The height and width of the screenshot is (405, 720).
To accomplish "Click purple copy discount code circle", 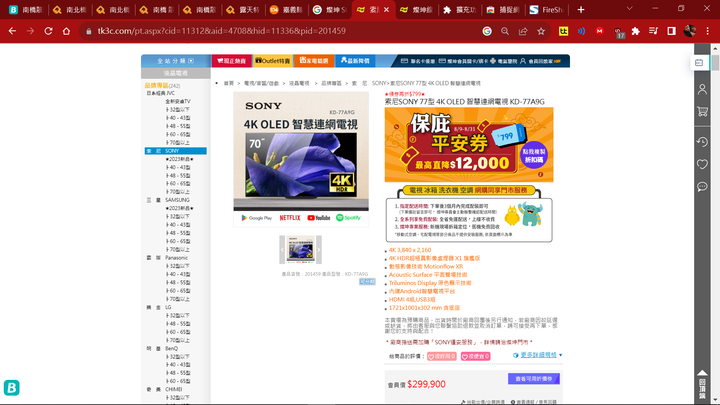I will pyautogui.click(x=534, y=155).
